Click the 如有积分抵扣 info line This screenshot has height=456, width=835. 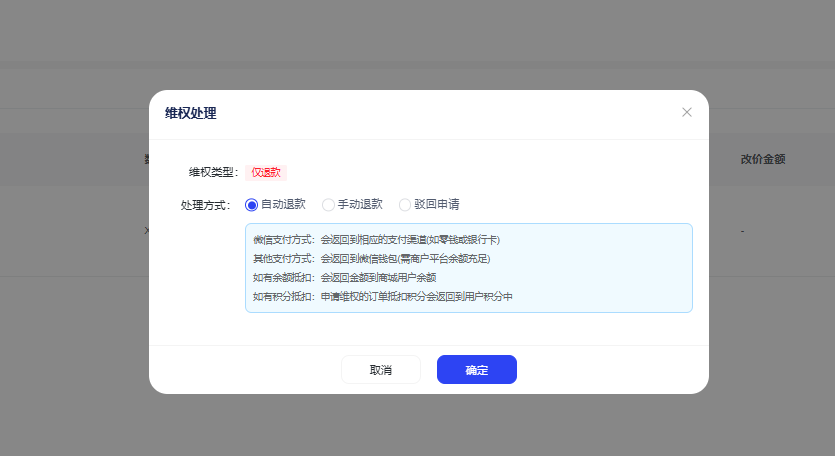tap(382, 297)
